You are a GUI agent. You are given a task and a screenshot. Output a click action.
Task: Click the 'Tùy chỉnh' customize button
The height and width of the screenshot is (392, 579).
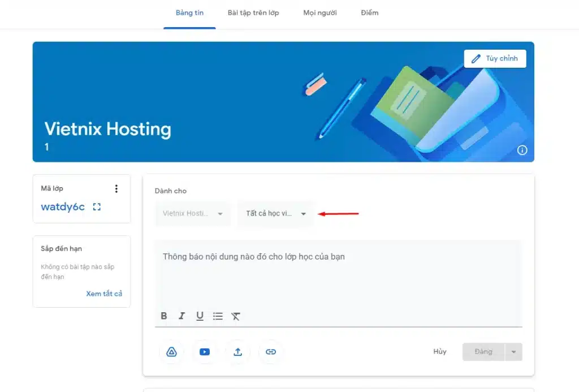tap(495, 59)
